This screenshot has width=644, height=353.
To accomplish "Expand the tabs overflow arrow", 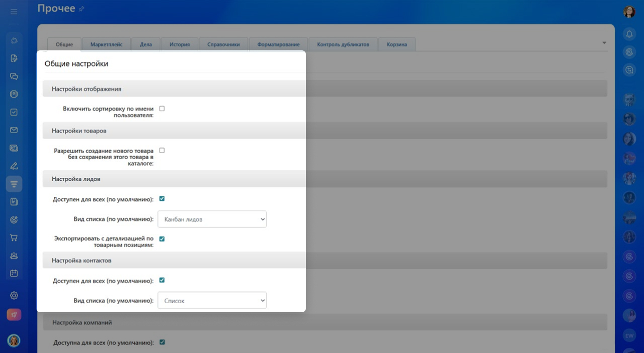I will point(604,43).
